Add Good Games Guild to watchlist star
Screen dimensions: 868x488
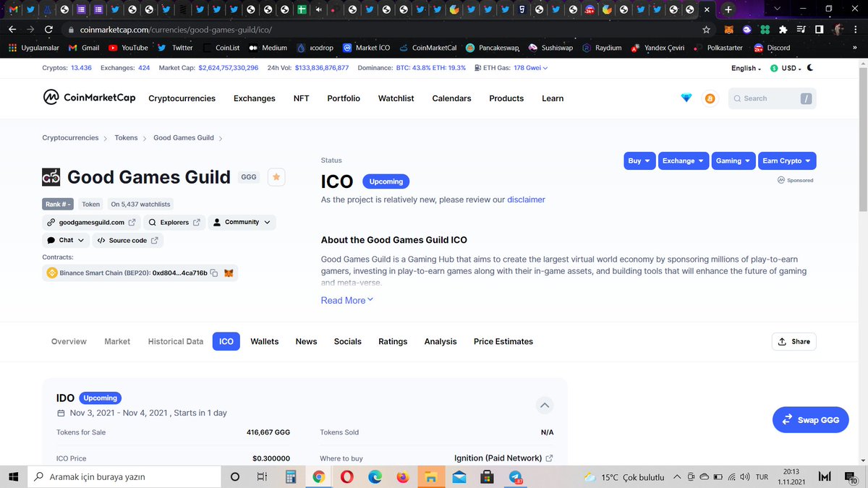(x=276, y=177)
